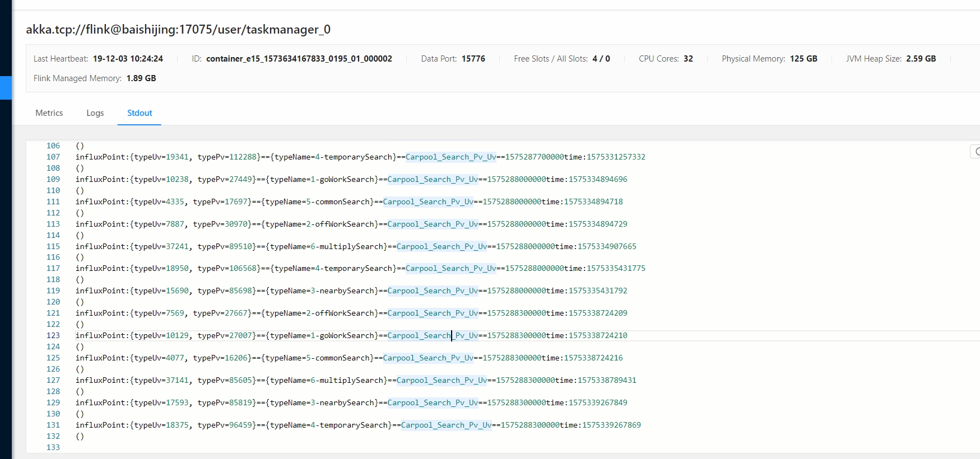This screenshot has width=980, height=459.
Task: Open the Logs tab
Action: point(95,113)
